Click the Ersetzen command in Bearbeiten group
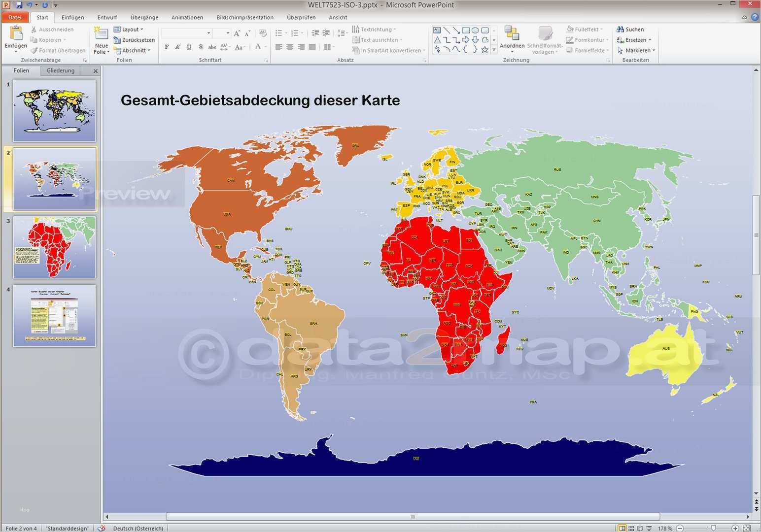 pos(635,40)
